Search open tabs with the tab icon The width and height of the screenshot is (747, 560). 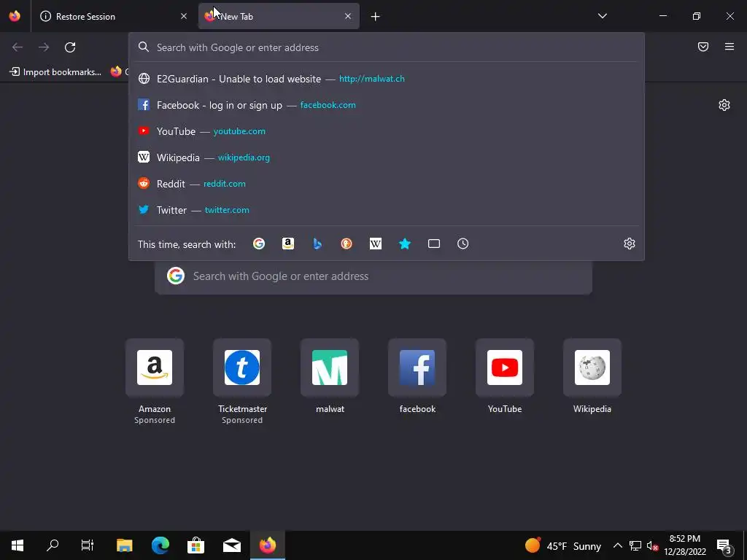[x=433, y=244]
